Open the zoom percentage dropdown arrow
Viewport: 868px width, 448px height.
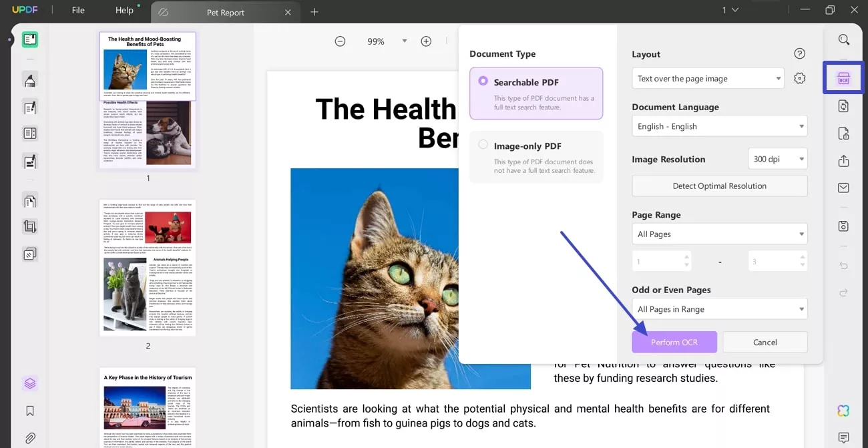pos(404,41)
